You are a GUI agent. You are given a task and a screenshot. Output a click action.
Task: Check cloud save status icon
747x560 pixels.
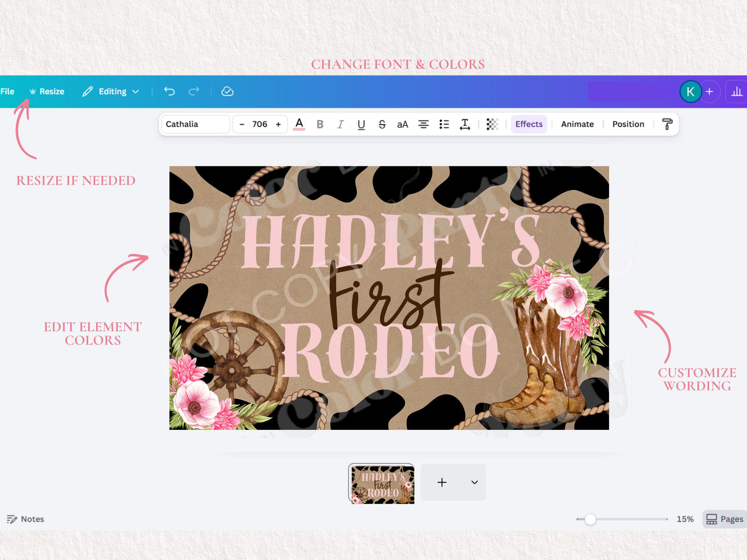click(227, 91)
